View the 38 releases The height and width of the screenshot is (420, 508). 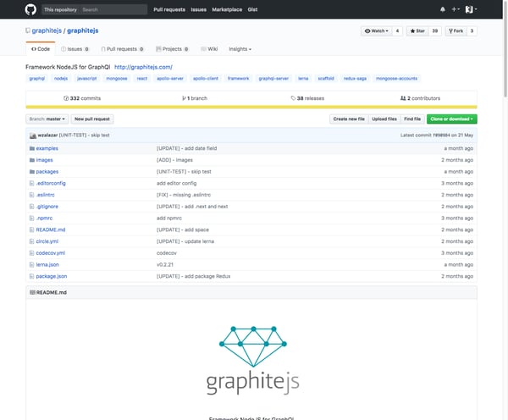(307, 98)
